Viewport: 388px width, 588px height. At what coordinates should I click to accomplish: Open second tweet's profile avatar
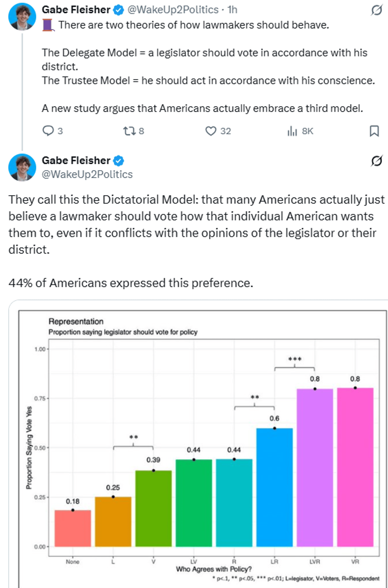22,168
